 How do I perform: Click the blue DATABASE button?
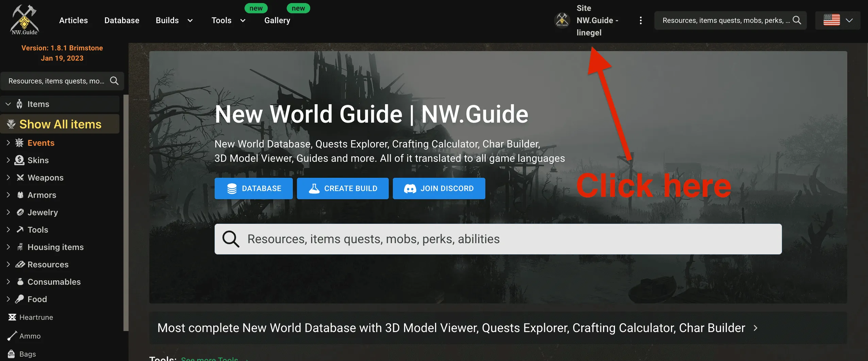(254, 188)
